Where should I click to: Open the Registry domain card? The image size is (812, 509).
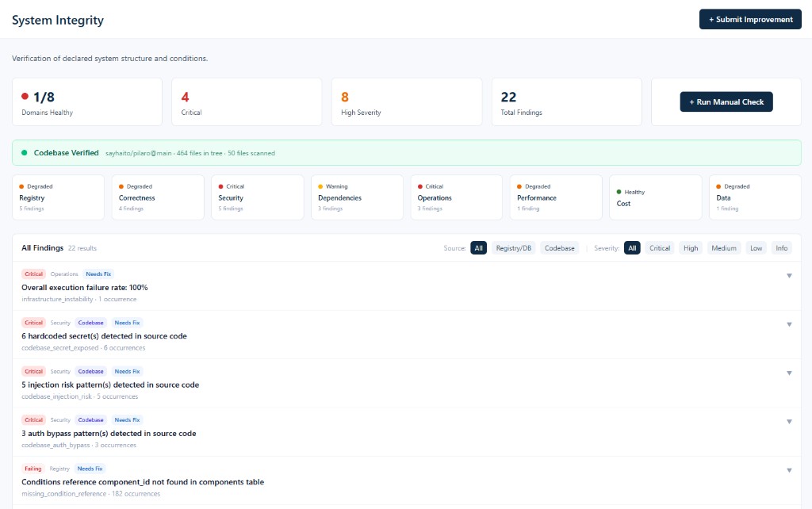(58, 197)
